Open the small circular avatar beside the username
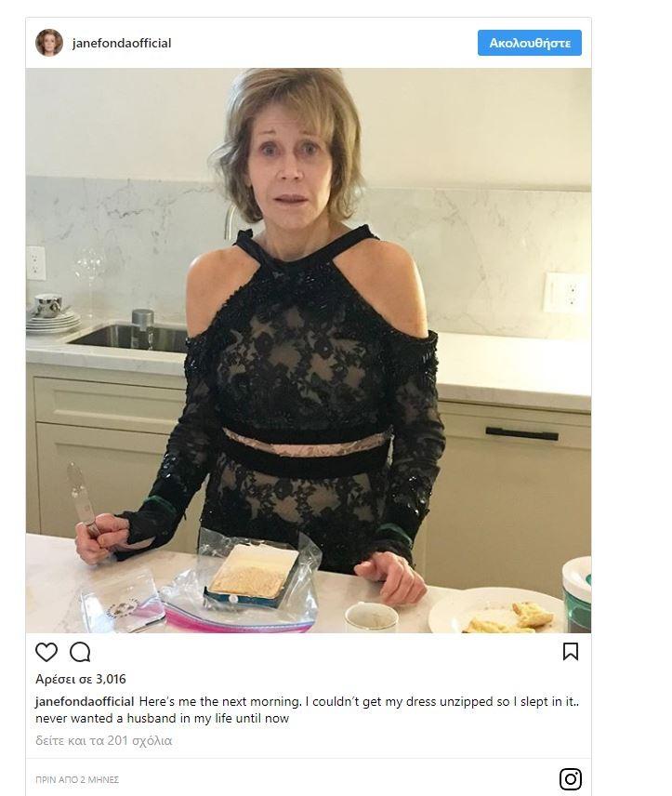Image resolution: width=672 pixels, height=796 pixels. coord(49,43)
